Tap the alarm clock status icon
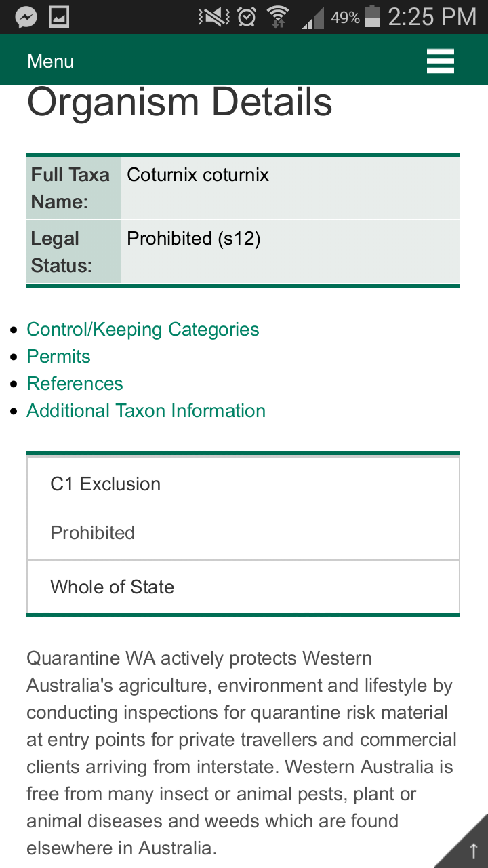488x868 pixels. tap(247, 17)
